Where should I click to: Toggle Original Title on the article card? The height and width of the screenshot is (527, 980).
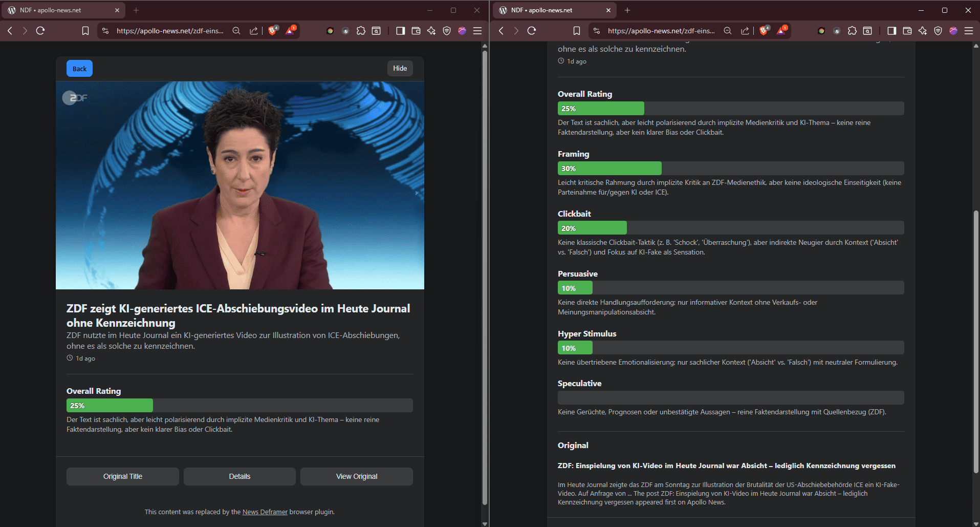coord(123,476)
